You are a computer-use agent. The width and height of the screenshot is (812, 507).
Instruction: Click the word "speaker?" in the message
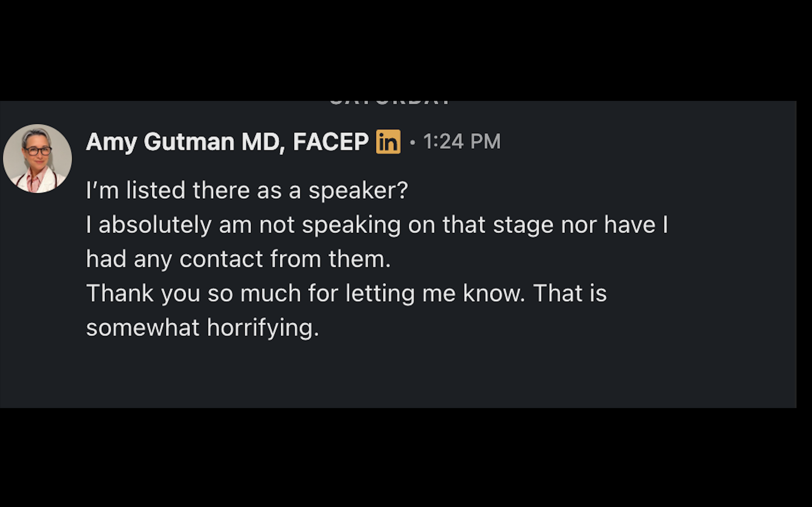point(358,190)
